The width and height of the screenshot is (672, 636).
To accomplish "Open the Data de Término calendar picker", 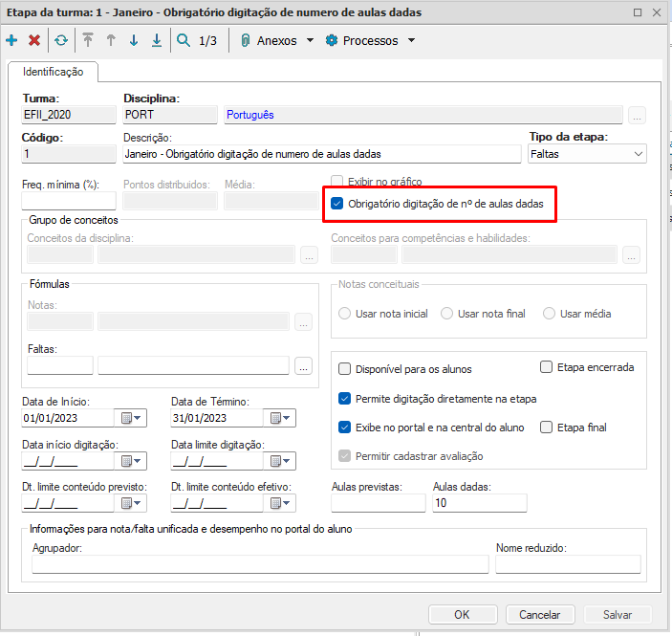I will point(279,418).
